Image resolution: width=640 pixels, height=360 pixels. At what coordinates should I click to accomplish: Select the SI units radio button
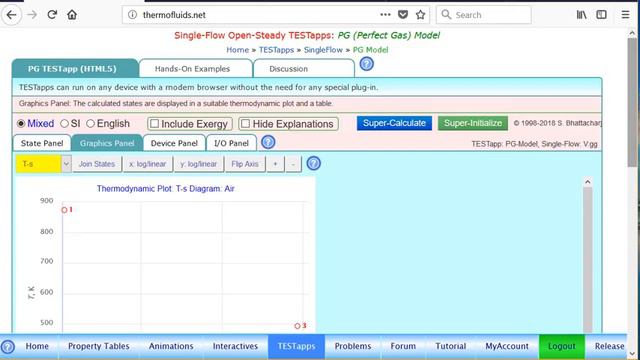[x=64, y=124]
